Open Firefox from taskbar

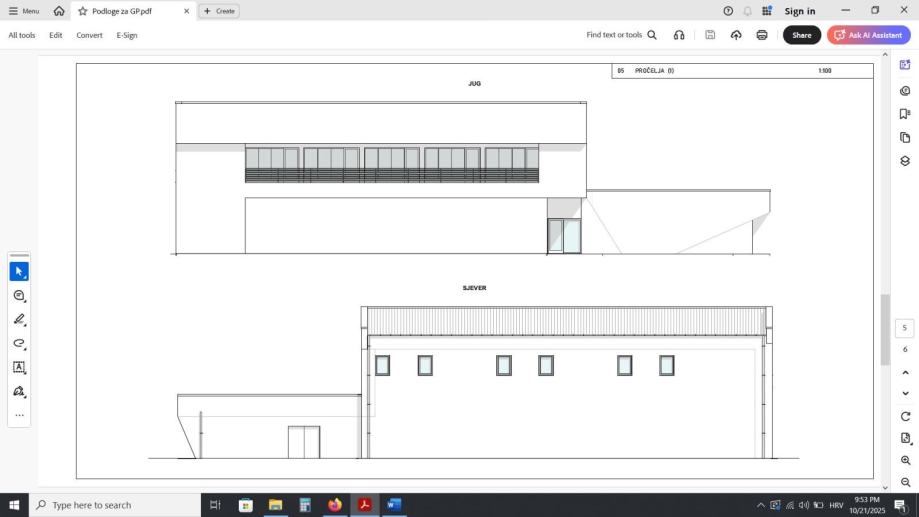point(335,505)
